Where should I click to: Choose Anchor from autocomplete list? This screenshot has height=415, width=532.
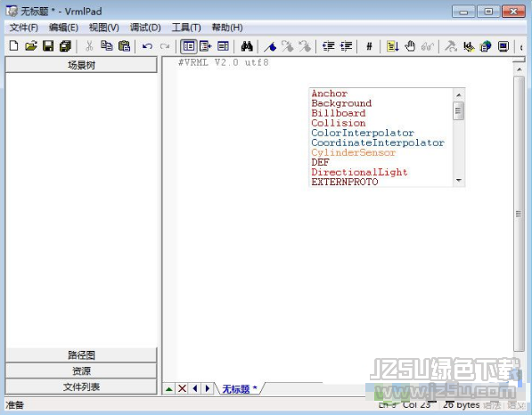coord(329,94)
